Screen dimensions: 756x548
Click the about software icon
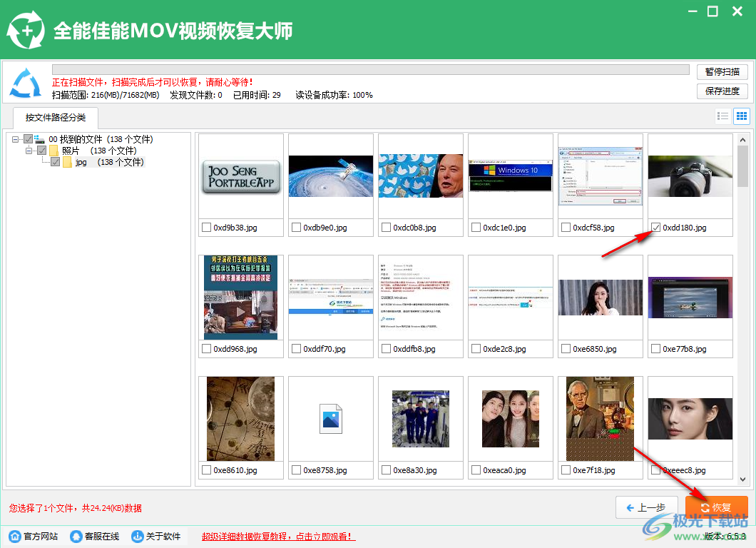coord(138,536)
